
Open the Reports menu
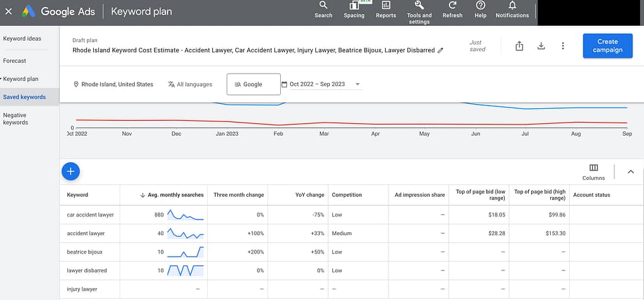pos(386,10)
